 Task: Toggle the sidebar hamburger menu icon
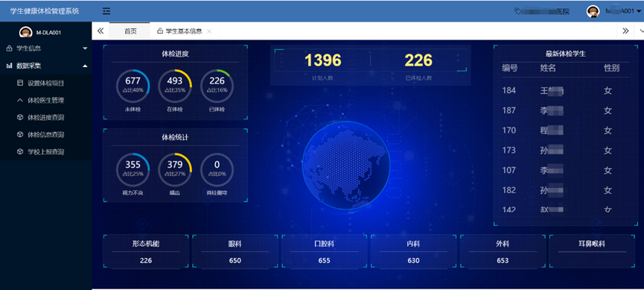click(106, 11)
